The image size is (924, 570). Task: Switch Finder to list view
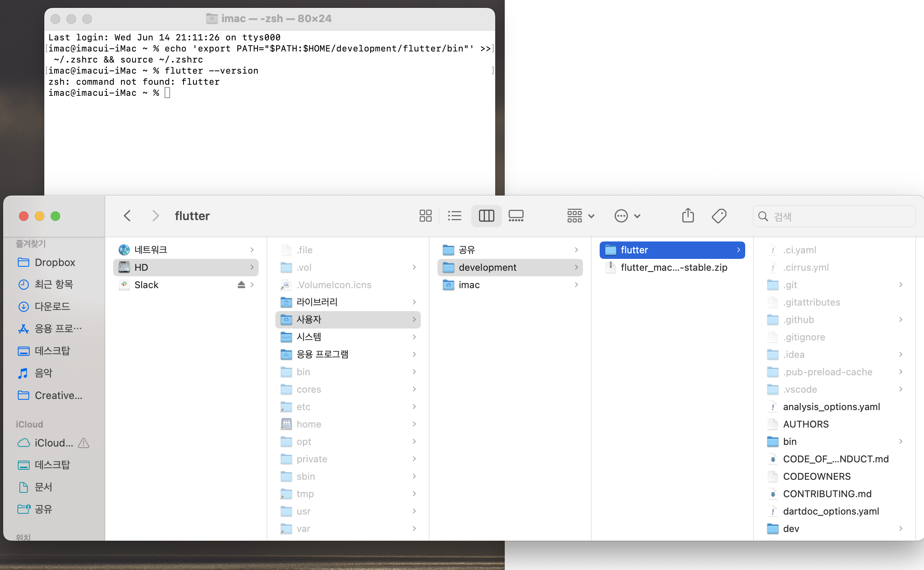coord(455,216)
